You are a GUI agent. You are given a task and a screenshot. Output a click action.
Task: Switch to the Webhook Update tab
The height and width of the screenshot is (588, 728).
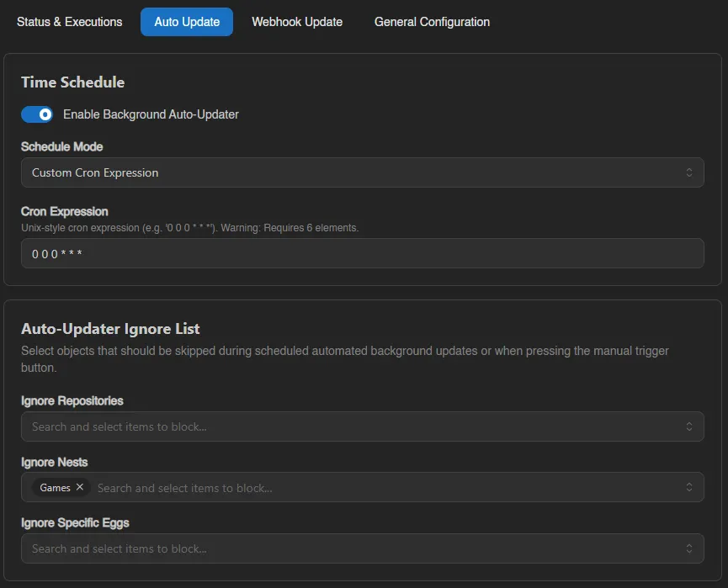[297, 22]
